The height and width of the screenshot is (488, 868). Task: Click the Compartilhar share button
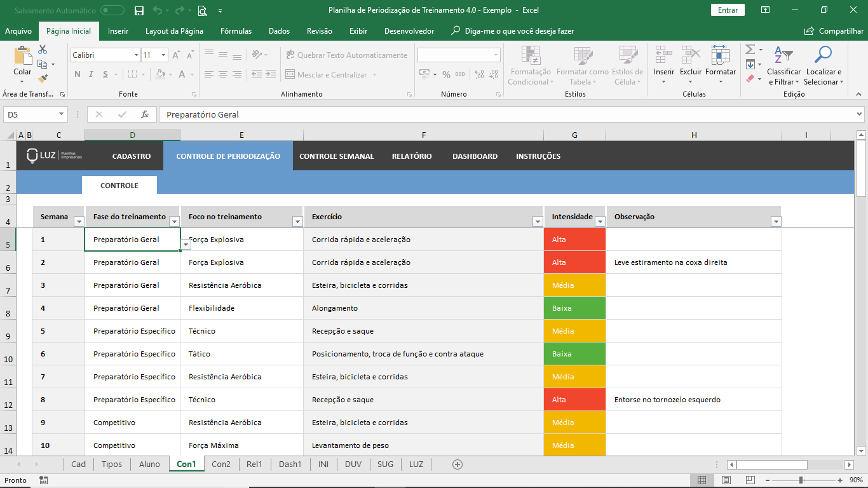pos(834,31)
